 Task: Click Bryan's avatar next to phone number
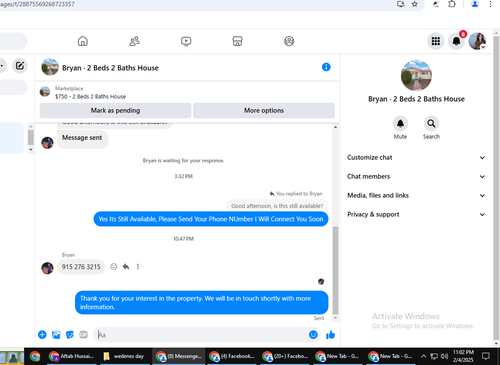pyautogui.click(x=47, y=268)
